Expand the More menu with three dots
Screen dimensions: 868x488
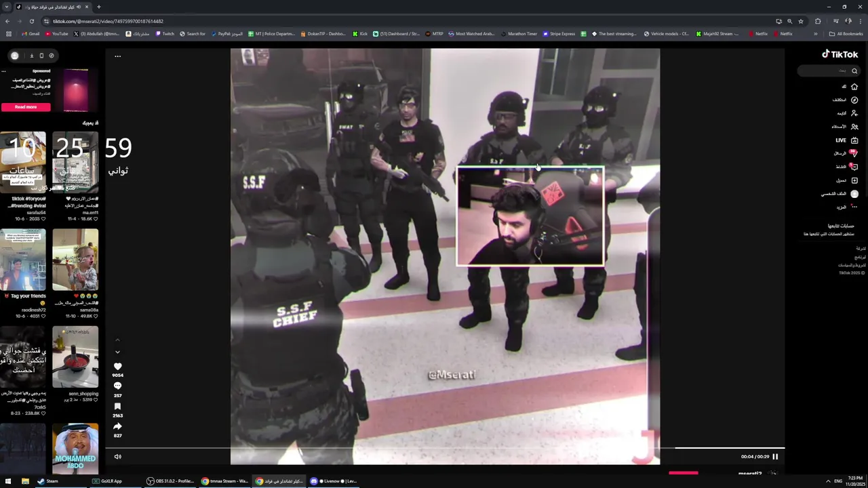(x=854, y=207)
